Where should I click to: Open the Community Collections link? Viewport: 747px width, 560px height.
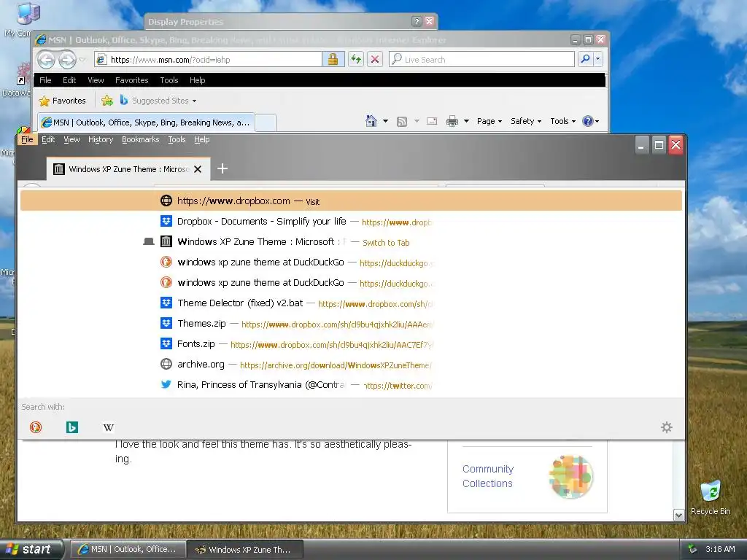pyautogui.click(x=488, y=476)
